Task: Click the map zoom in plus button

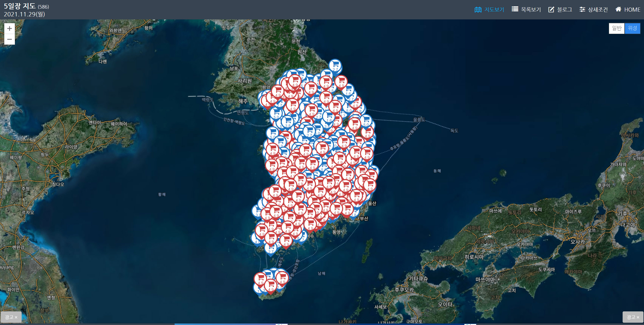Action: point(10,28)
